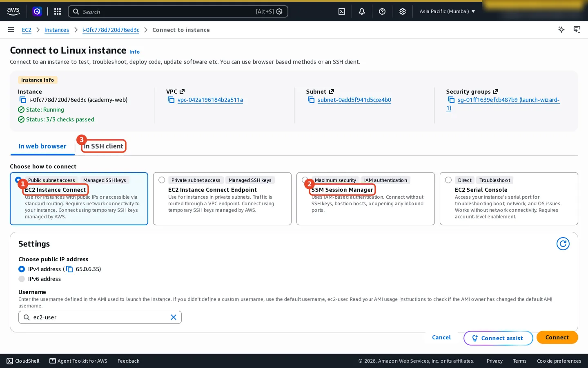Launch CloudShell from the top navigation bar

[342, 11]
